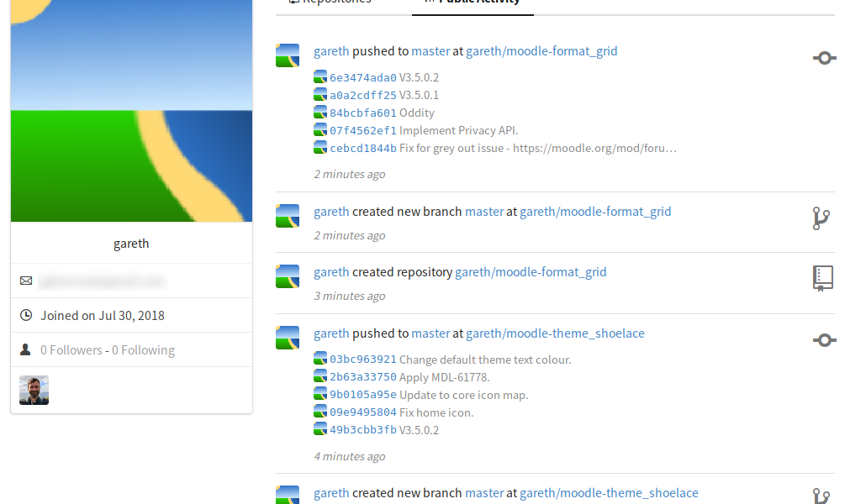Click the branch icon beside the moodle-format_grid branch event
Viewport: 850px width, 504px height.
point(821,218)
